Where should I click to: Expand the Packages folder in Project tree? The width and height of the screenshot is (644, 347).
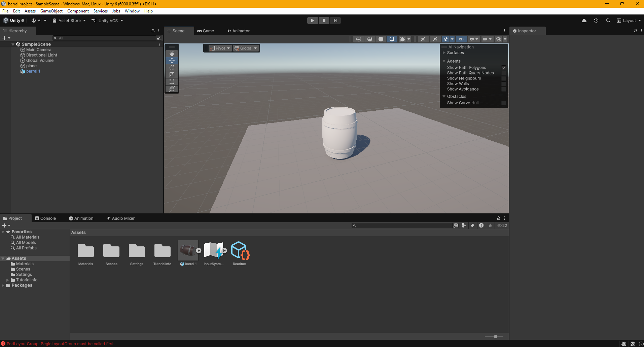[x=3, y=285]
